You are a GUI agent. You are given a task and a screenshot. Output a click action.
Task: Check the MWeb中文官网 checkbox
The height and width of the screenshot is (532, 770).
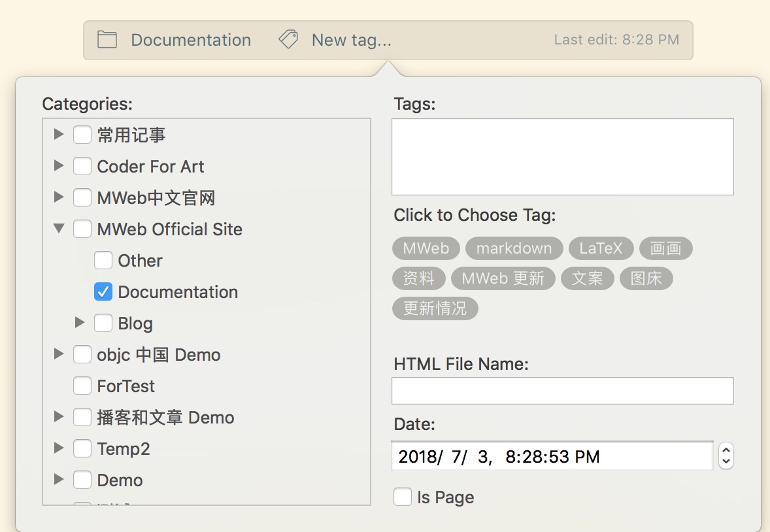(x=82, y=197)
